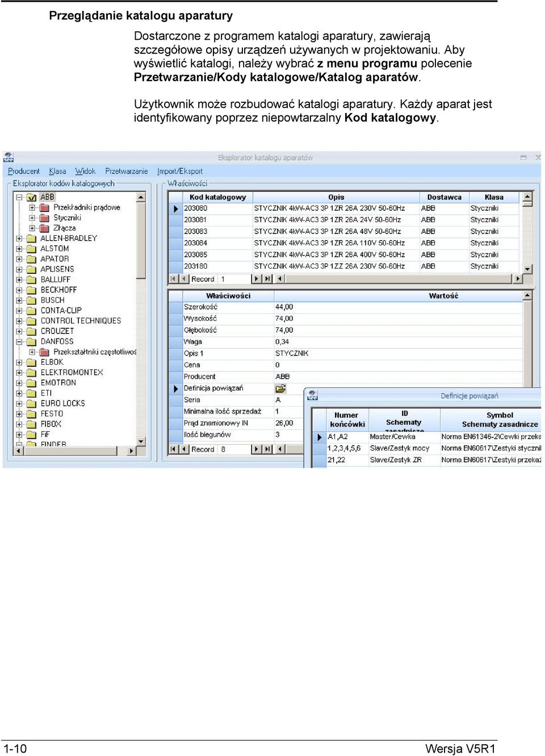This screenshot has height=756, width=545.
Task: Click record number field showing 1
Action: tap(234, 279)
